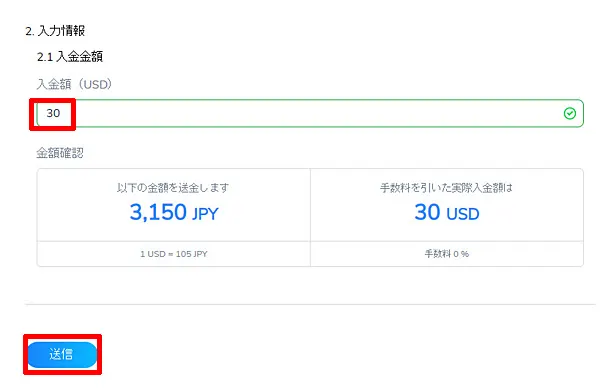Select the 30 USD actual deposit amount
Image resolution: width=600 pixels, height=390 pixels.
tap(447, 212)
